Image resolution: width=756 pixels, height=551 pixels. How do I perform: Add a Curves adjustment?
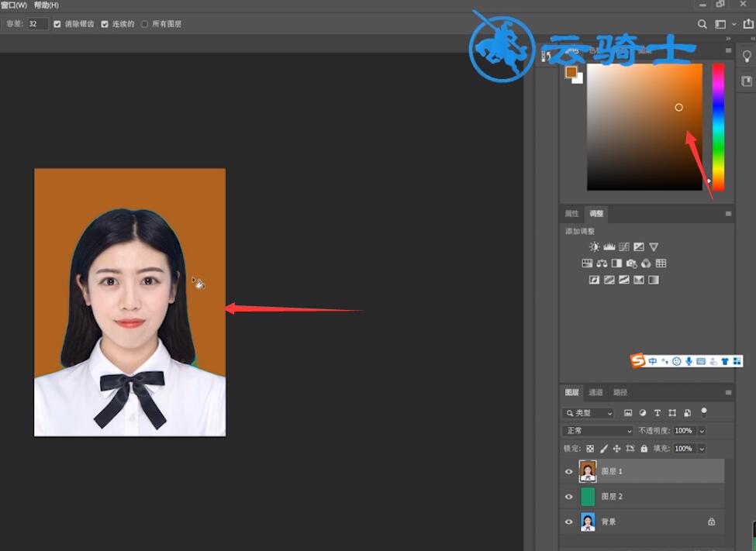coord(624,246)
